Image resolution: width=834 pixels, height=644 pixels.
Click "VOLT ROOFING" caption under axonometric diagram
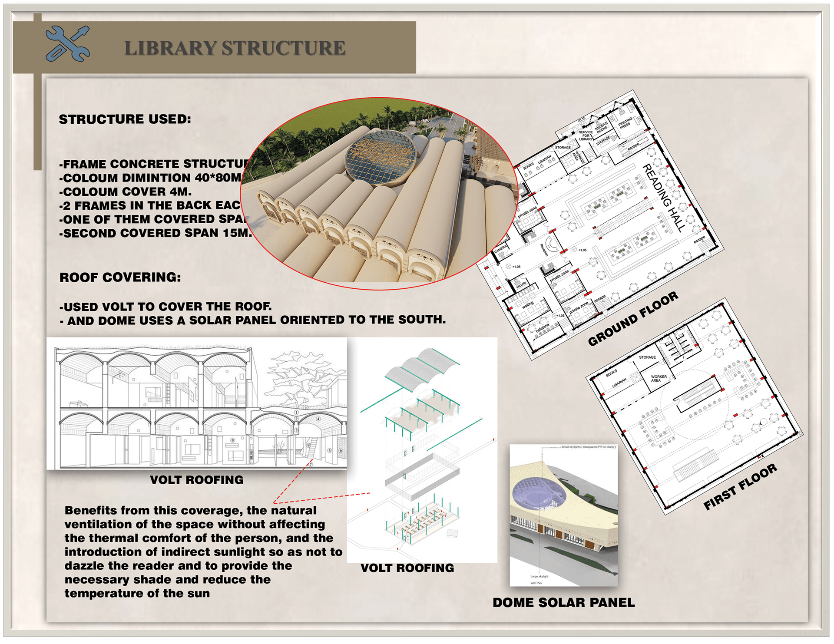(407, 568)
